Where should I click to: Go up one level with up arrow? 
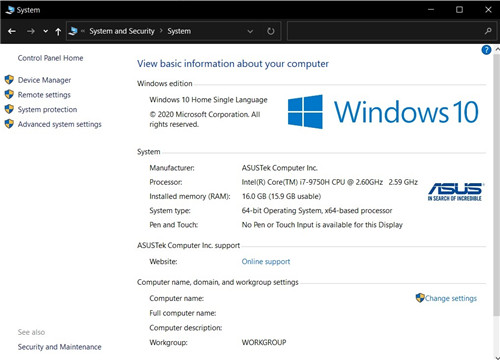(58, 31)
